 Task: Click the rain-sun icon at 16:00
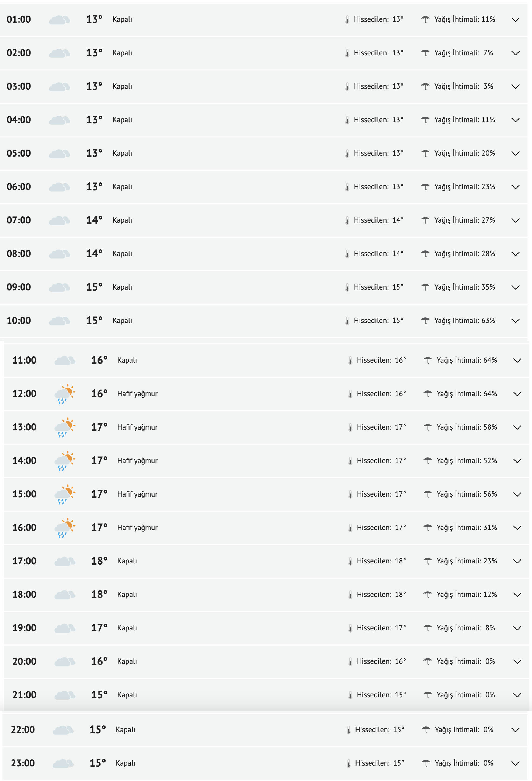(x=65, y=528)
